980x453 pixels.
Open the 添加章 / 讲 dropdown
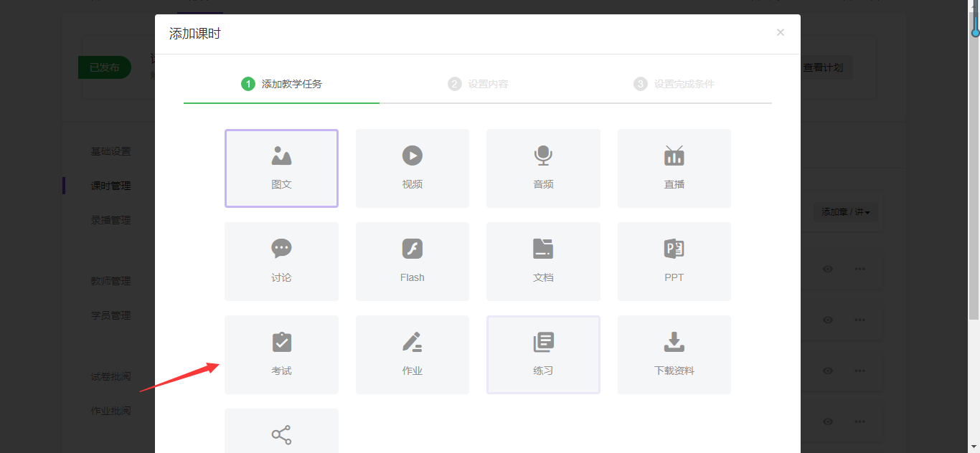click(845, 212)
